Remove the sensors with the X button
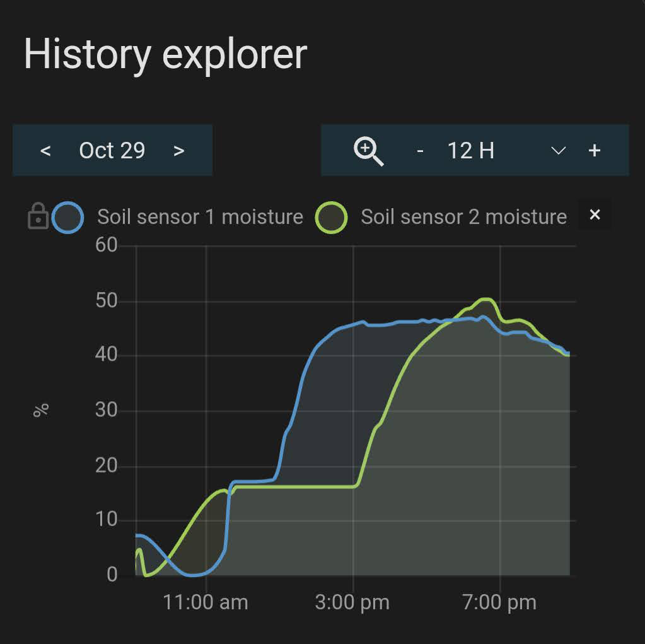 pyautogui.click(x=594, y=215)
